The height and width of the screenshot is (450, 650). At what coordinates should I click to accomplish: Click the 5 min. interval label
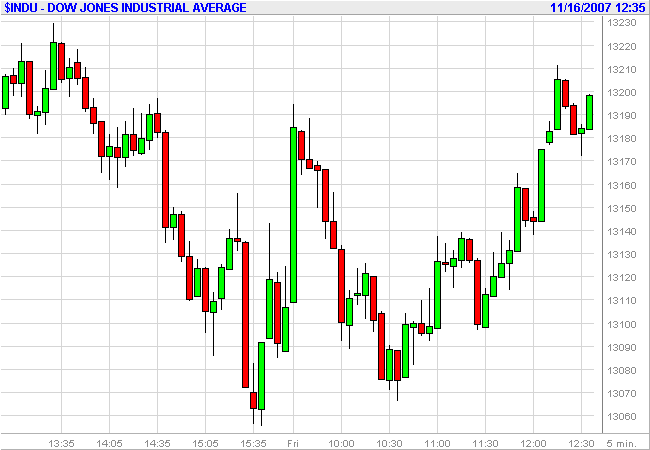pyautogui.click(x=621, y=444)
